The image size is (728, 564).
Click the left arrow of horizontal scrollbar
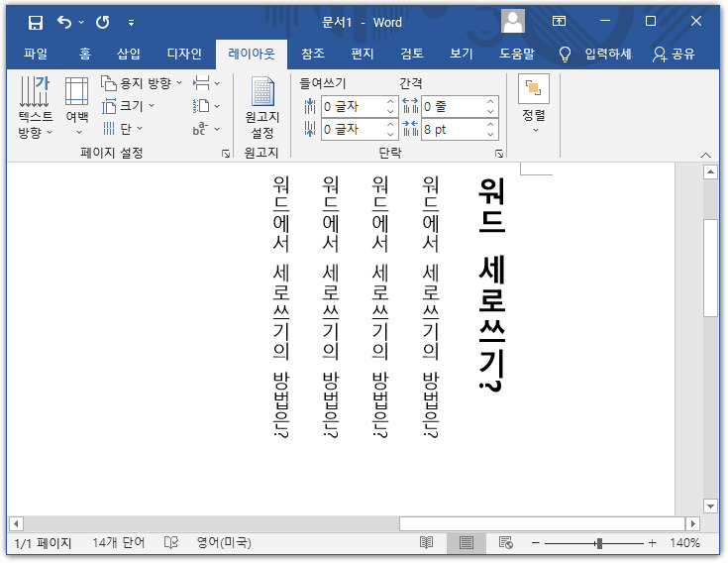coord(16,524)
